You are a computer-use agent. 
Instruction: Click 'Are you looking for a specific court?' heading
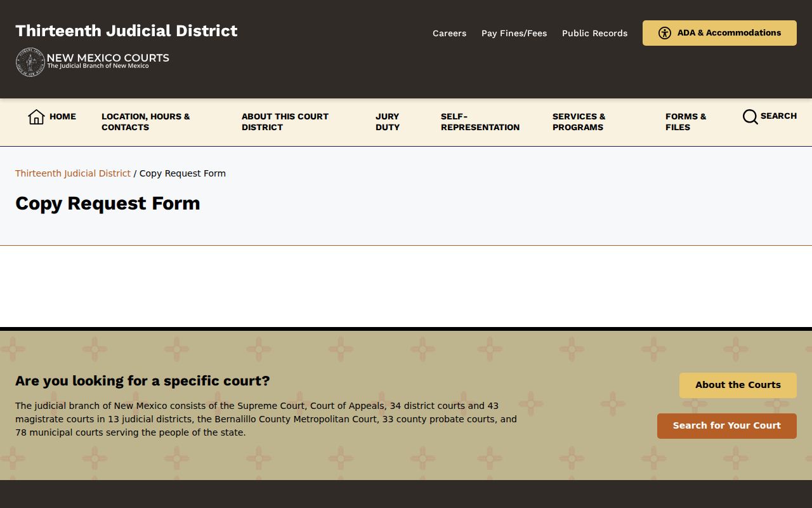click(143, 381)
